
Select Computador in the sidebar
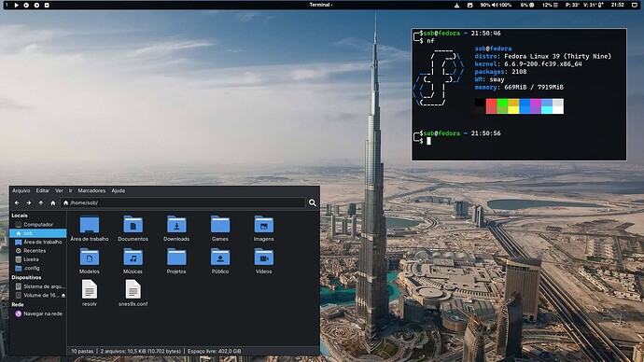pyautogui.click(x=37, y=225)
